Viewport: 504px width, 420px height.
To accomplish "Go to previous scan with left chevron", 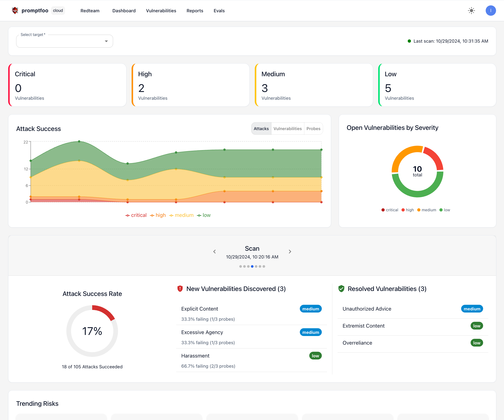I will point(214,251).
